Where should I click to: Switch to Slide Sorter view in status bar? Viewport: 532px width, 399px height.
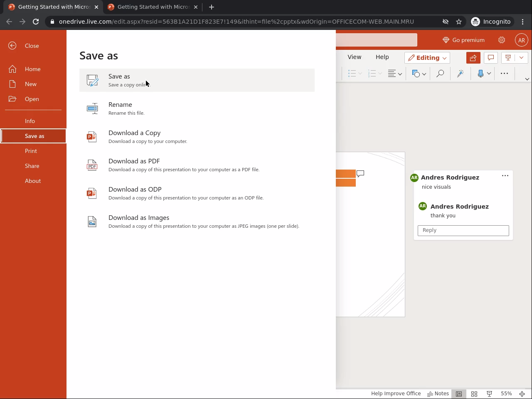(x=474, y=394)
